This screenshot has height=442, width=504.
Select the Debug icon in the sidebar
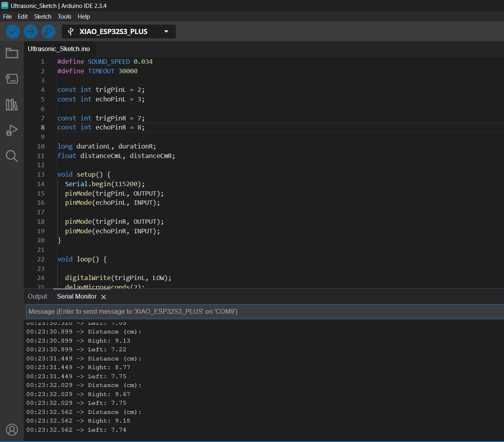point(11,130)
